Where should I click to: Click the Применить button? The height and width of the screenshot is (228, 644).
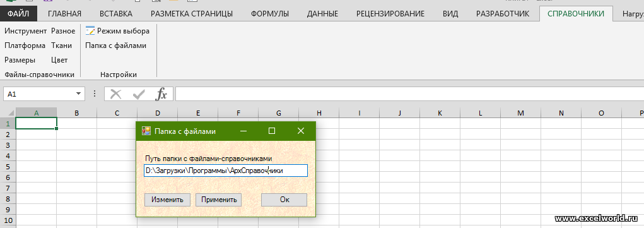click(218, 200)
